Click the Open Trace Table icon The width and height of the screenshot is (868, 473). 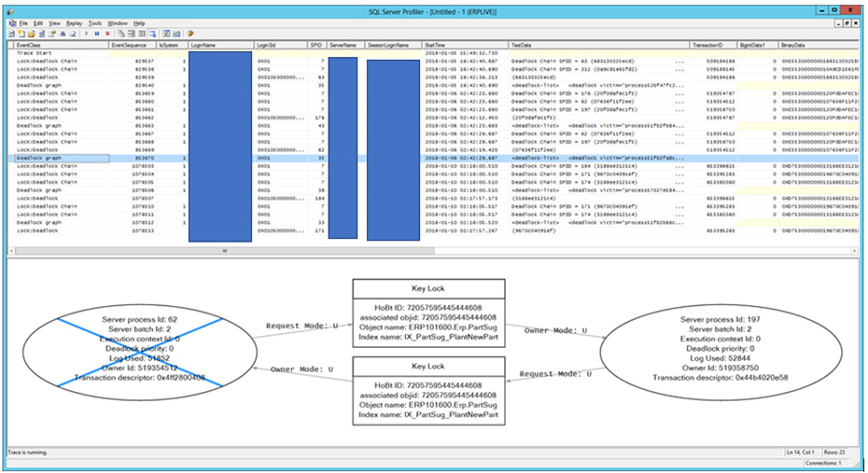coord(41,34)
